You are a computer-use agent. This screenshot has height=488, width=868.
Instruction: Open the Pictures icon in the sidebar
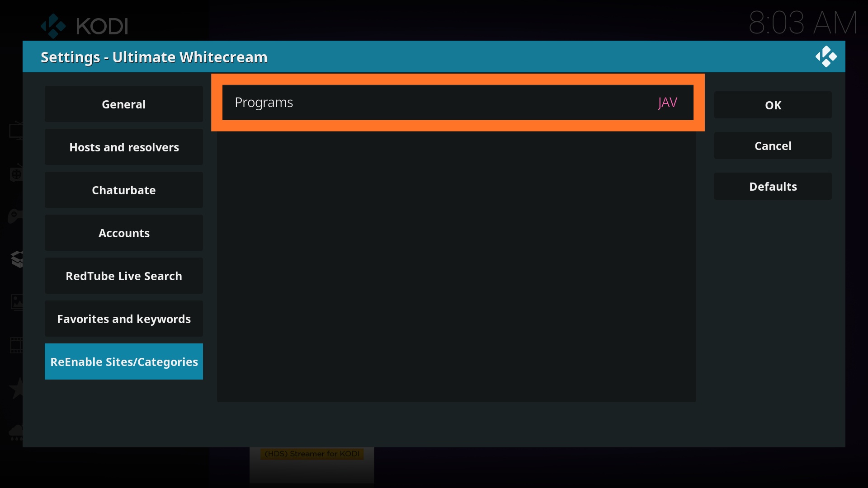[x=16, y=302]
